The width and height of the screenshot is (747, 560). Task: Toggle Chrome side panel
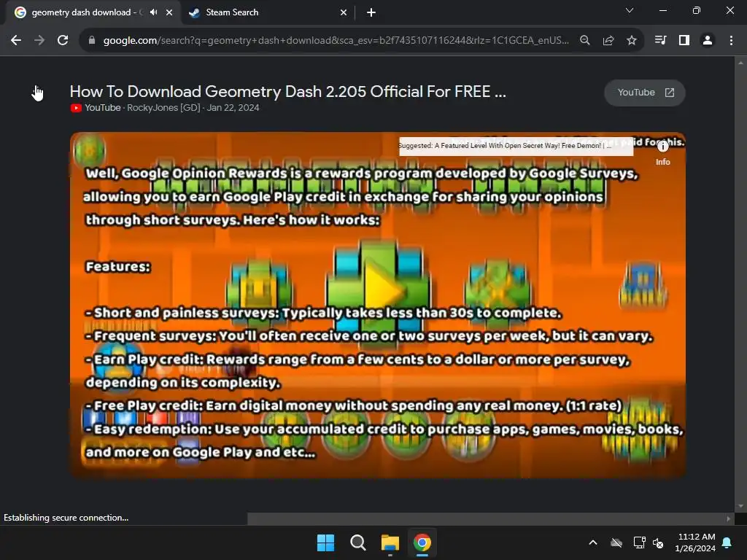(x=684, y=41)
